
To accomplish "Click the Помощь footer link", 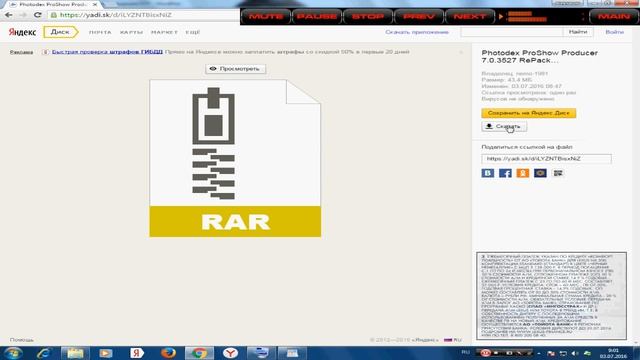I will (22, 340).
